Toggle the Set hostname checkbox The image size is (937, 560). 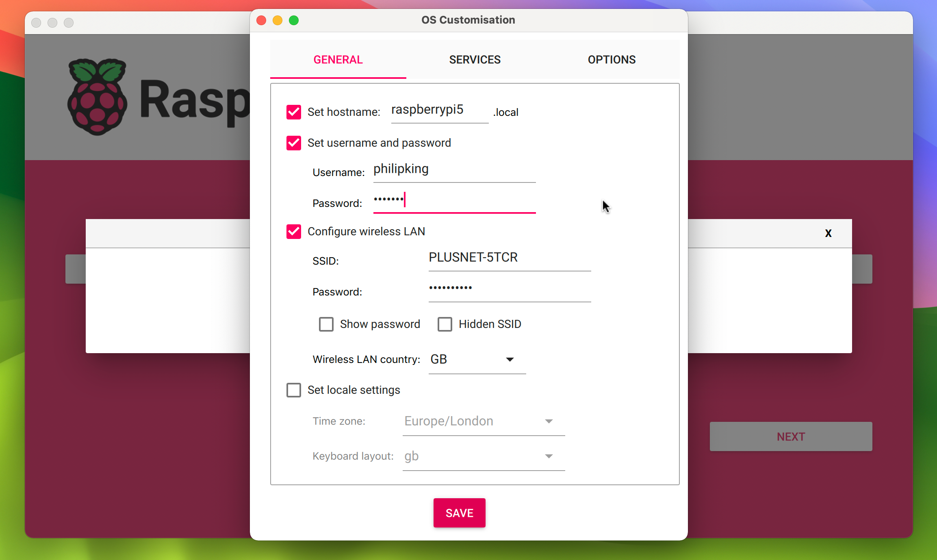pyautogui.click(x=293, y=111)
